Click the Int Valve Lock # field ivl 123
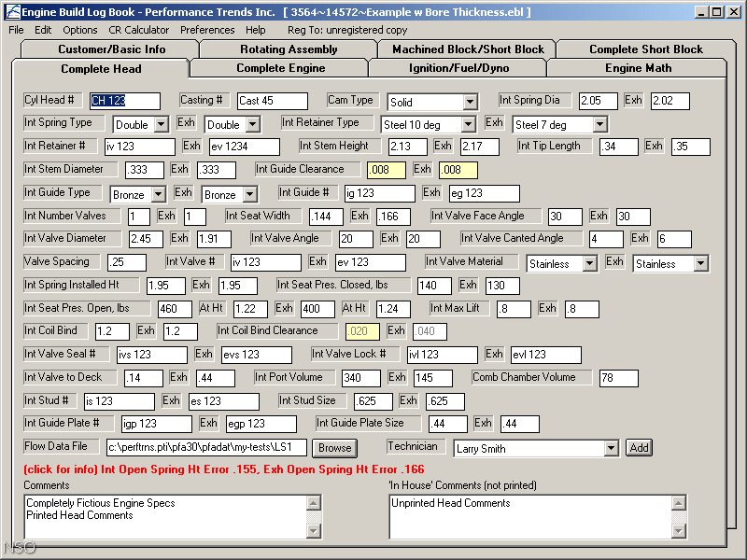 tap(442, 355)
